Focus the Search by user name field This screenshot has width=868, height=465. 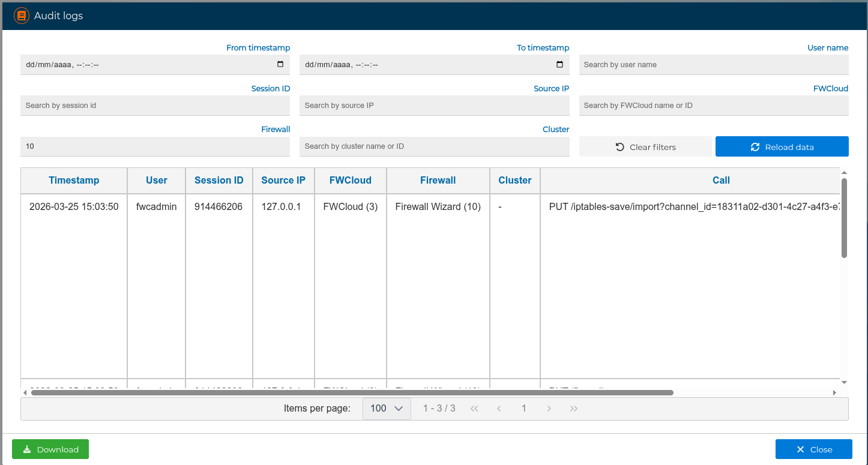(x=713, y=65)
